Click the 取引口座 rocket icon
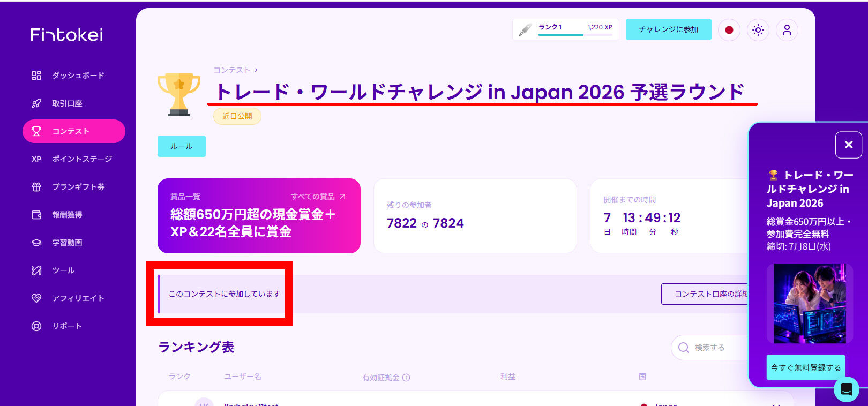 tap(36, 103)
